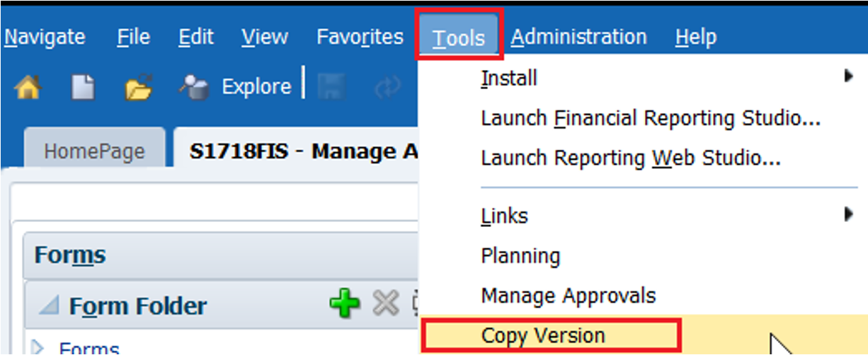
Task: Click the gray X delete folder icon
Action: tap(386, 305)
